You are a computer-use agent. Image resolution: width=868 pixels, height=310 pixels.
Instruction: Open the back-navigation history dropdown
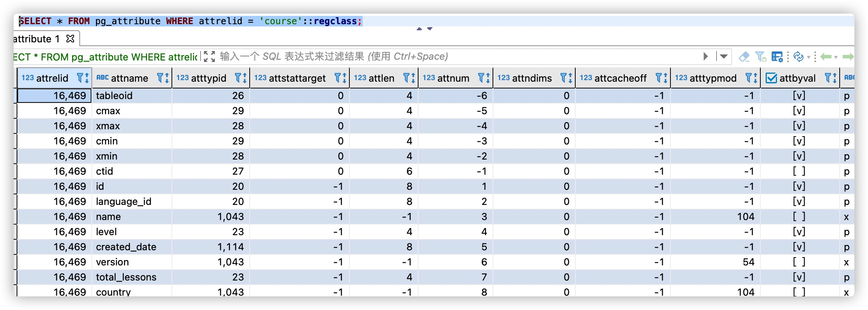coord(836,57)
